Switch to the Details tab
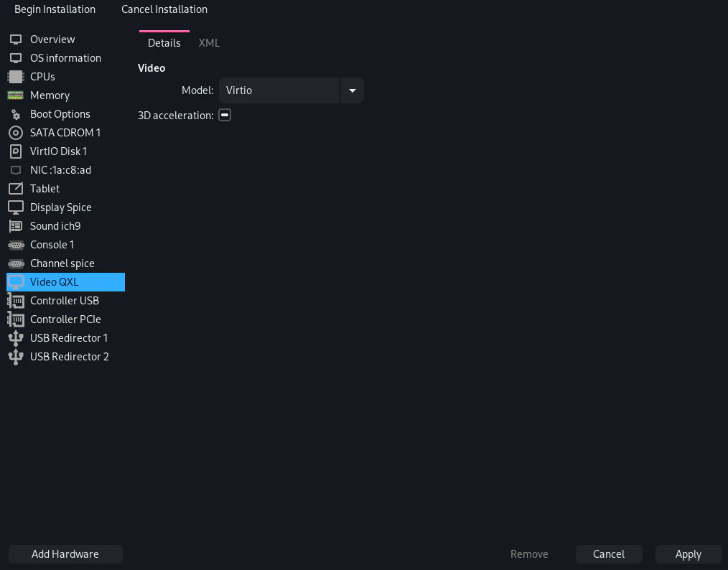728x570 pixels. tap(164, 43)
